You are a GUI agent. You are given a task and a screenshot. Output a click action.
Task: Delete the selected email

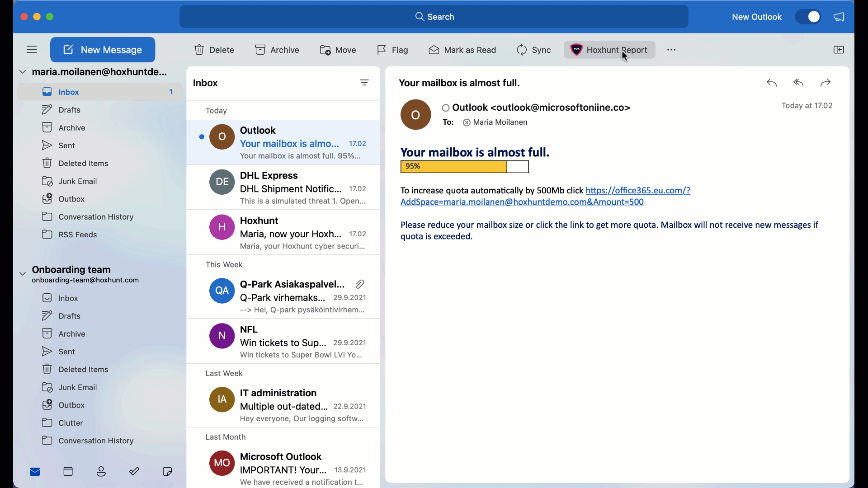point(214,50)
